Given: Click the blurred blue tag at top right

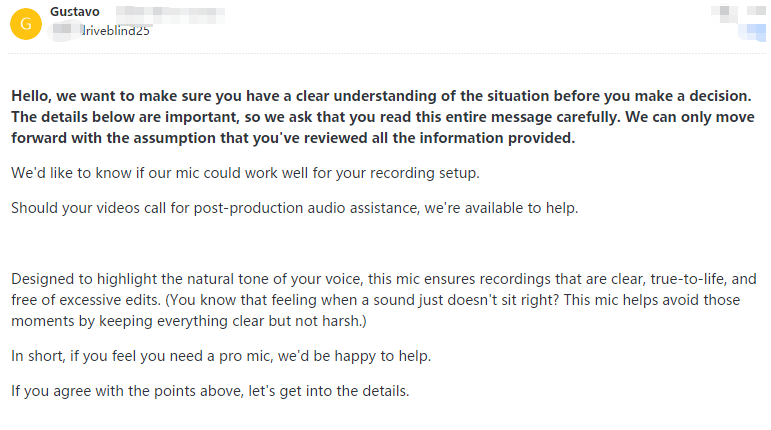Looking at the screenshot, I should coord(752,31).
